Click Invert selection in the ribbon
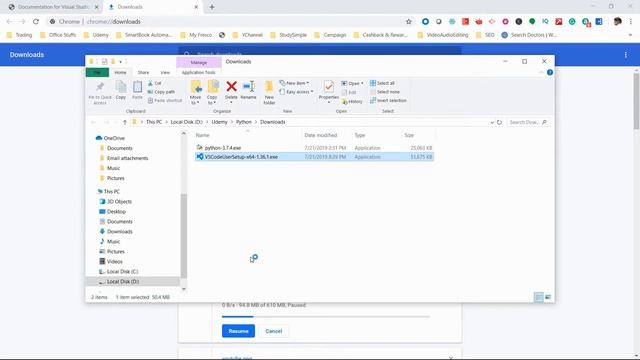This screenshot has width=640, height=360. [x=388, y=100]
